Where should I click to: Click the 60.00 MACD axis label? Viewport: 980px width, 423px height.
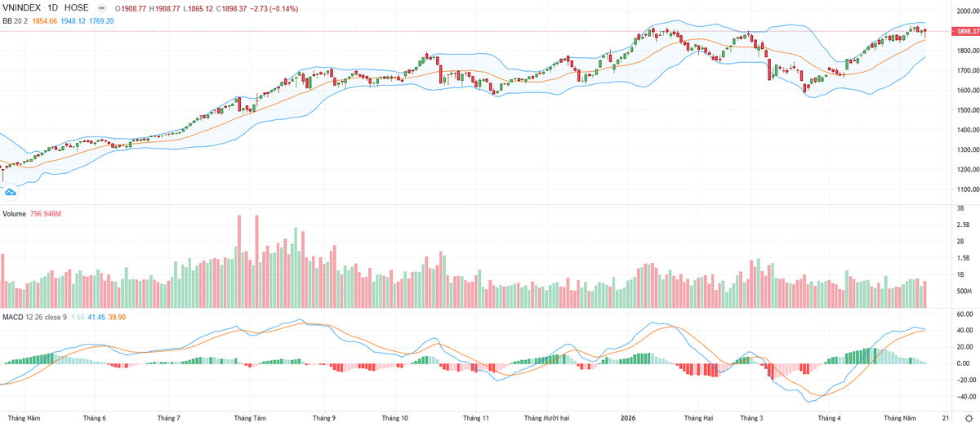pyautogui.click(x=963, y=314)
